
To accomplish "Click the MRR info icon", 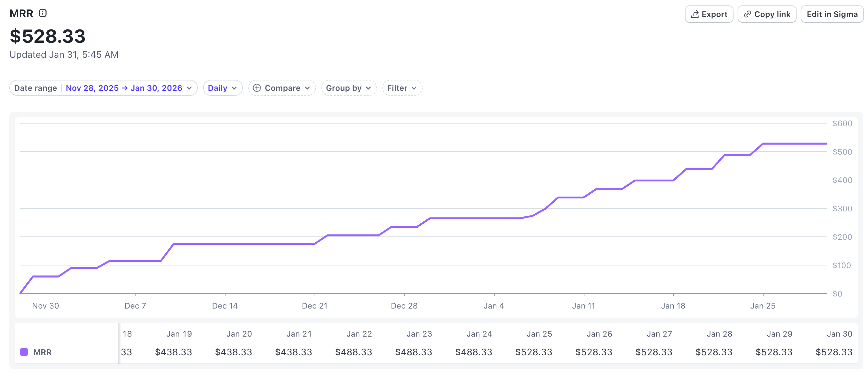I will tap(42, 13).
